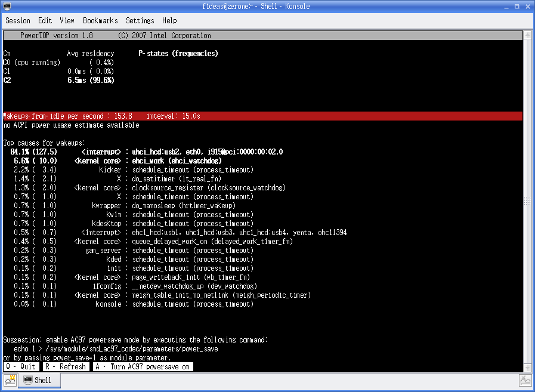
Task: Click the init schedule_timeout row
Action: (134, 268)
